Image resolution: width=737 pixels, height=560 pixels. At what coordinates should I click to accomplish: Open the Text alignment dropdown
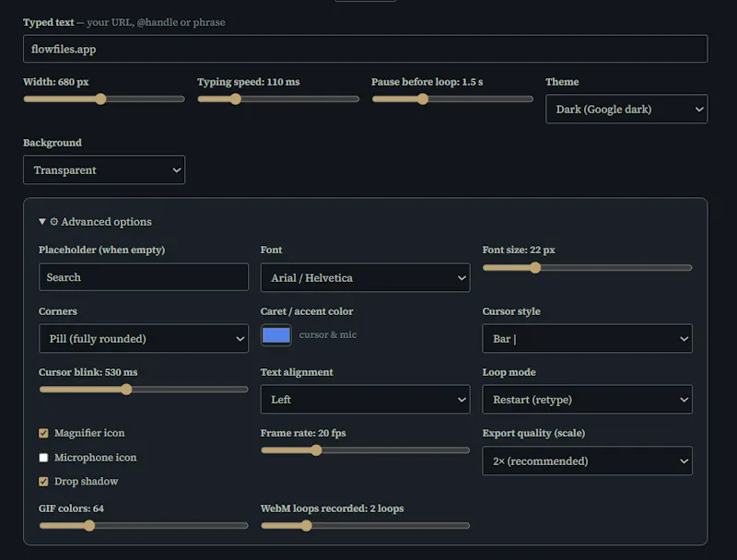(365, 400)
